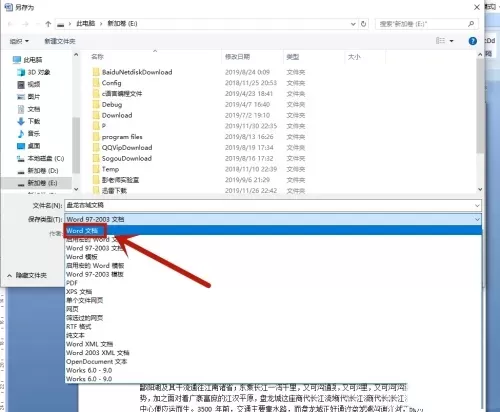Expand the 文件名 field dropdown arrow
The height and width of the screenshot is (412, 500).
tap(477, 205)
